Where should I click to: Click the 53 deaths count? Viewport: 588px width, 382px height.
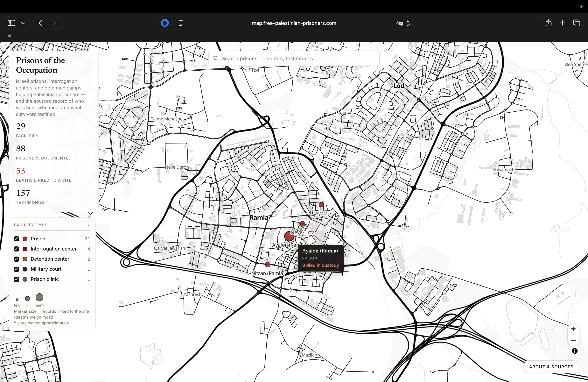(x=20, y=171)
